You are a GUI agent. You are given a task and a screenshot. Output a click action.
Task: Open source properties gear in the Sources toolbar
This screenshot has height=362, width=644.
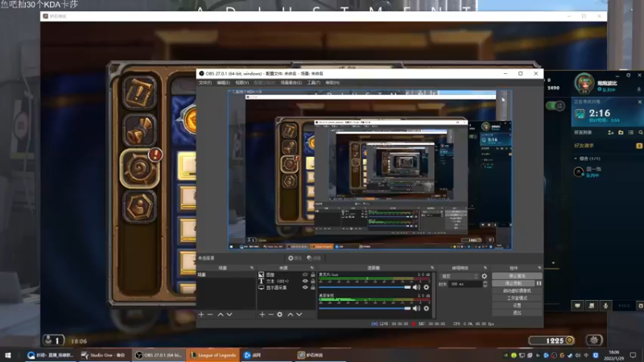click(279, 315)
